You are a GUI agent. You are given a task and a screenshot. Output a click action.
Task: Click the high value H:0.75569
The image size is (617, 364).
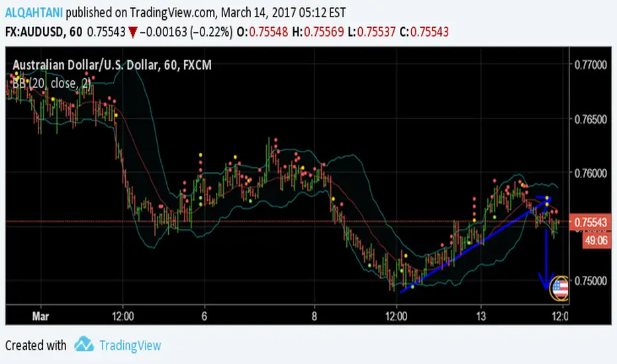318,32
